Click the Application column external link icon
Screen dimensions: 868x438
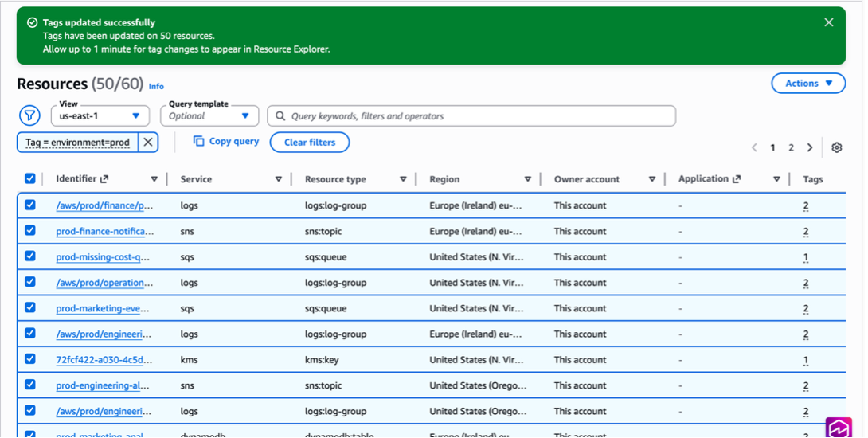pyautogui.click(x=737, y=179)
